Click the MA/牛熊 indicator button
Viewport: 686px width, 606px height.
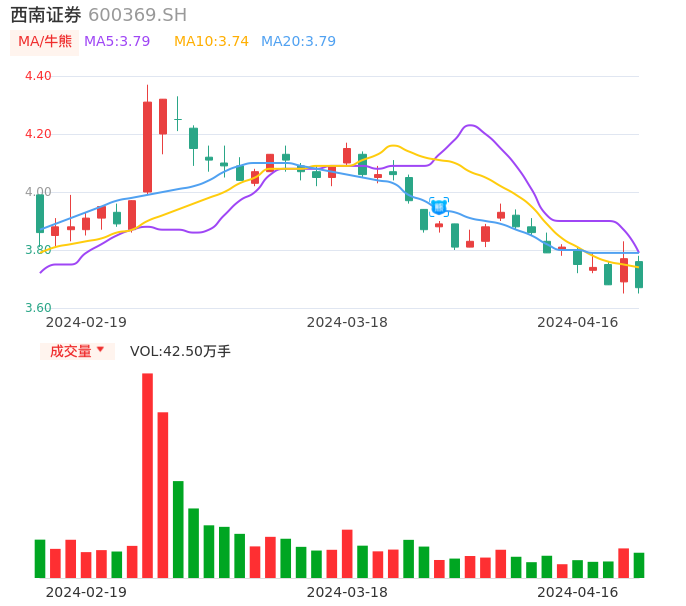tap(45, 42)
